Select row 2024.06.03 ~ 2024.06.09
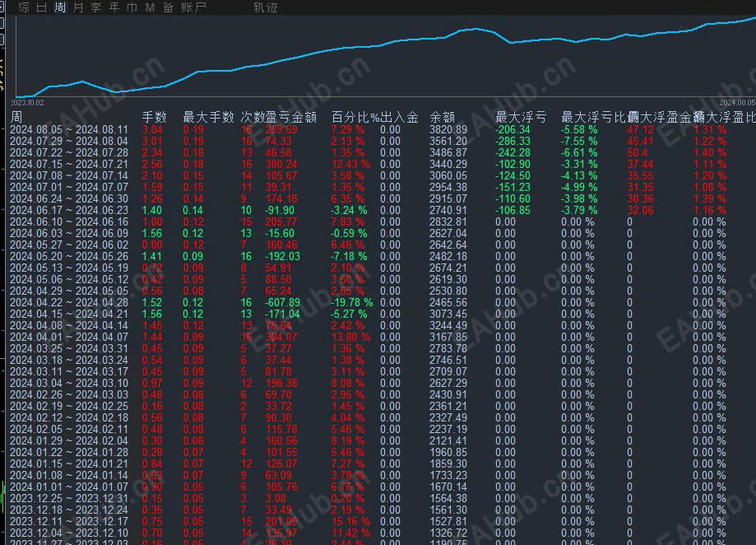Viewport: 756px width, 545px height. pos(378,234)
